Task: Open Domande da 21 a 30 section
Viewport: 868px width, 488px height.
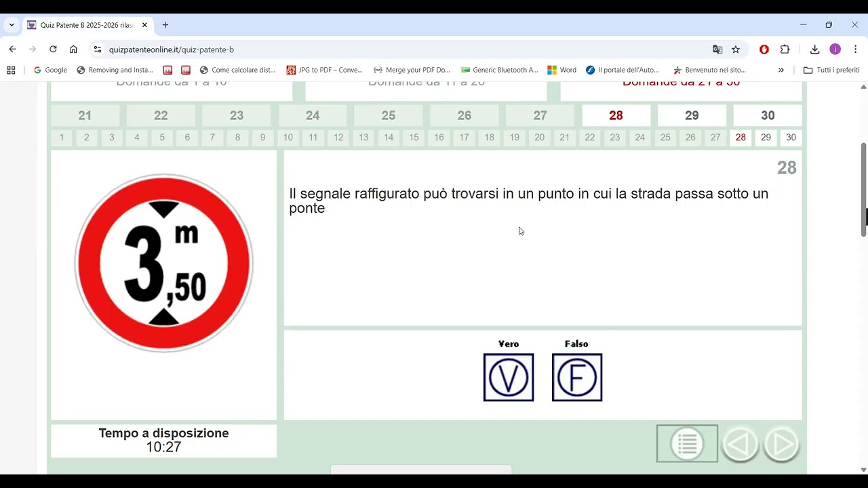Action: [681, 91]
